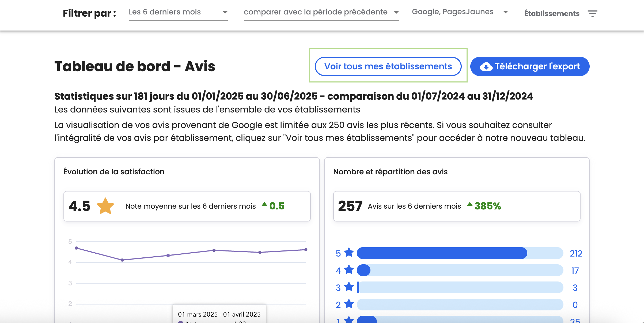Viewport: 644px width, 323px height.
Task: Click the 5-star reviews progress bar
Action: [460, 253]
